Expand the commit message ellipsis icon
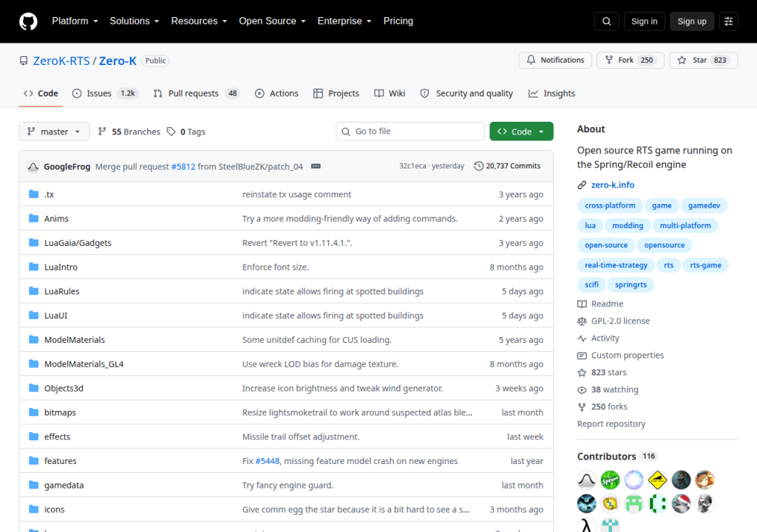 tap(316, 166)
